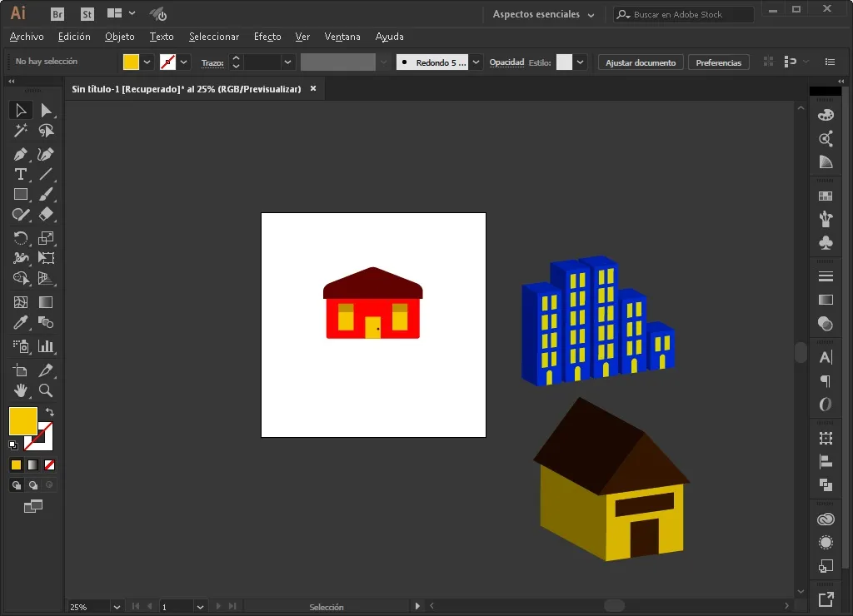853x616 pixels.
Task: Select the Rectangle tool
Action: coord(21,194)
